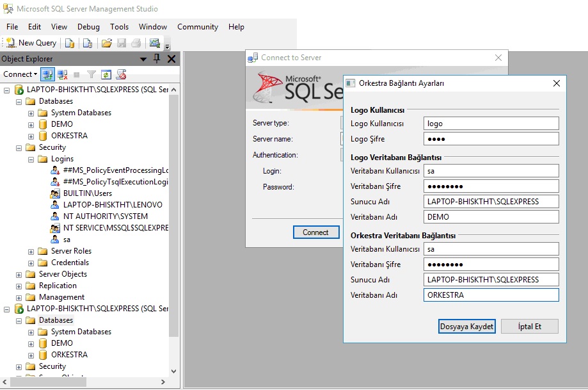Click the Disconnect server icon

[62, 74]
